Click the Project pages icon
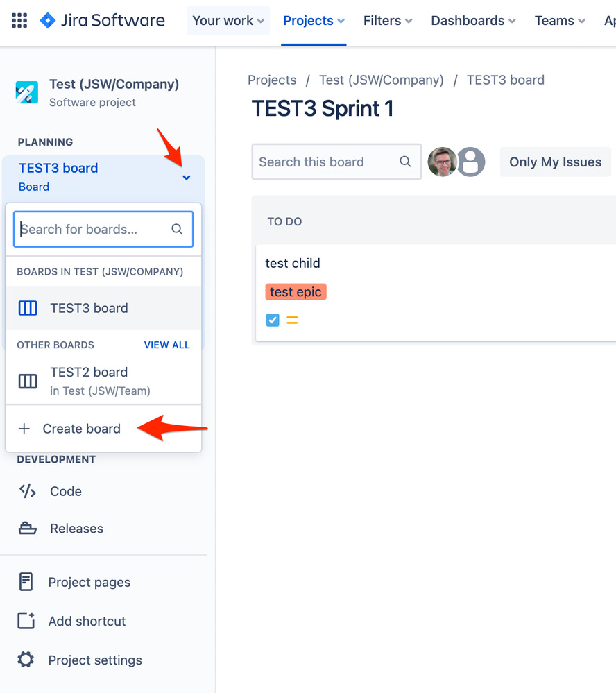This screenshot has width=616, height=693. pos(25,582)
